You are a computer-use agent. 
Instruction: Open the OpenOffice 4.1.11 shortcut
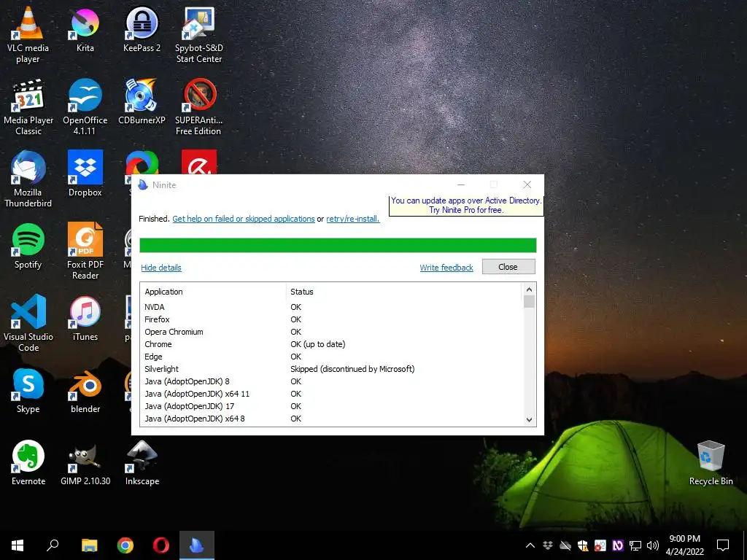pos(85,108)
